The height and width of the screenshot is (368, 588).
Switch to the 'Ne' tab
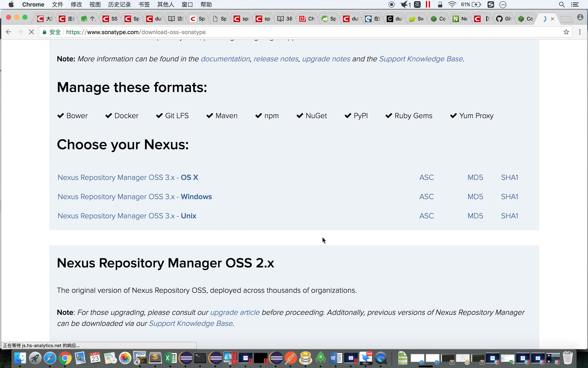pyautogui.click(x=460, y=19)
